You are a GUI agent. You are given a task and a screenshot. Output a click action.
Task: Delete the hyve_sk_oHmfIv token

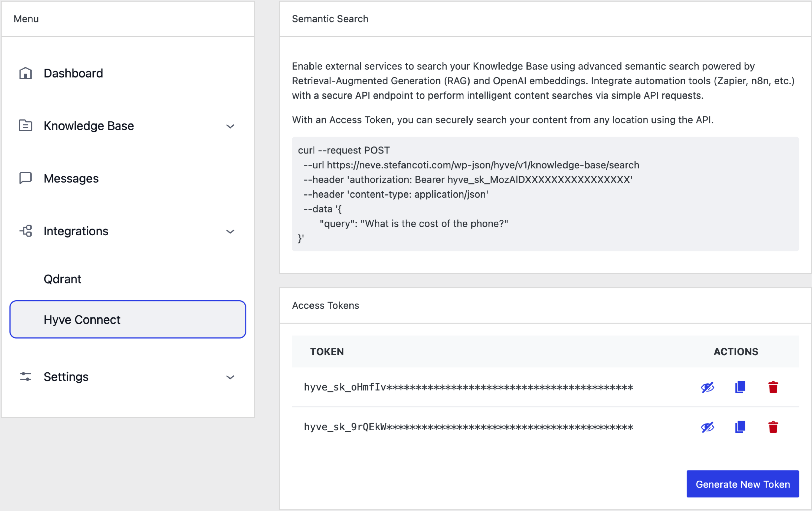pyautogui.click(x=773, y=387)
